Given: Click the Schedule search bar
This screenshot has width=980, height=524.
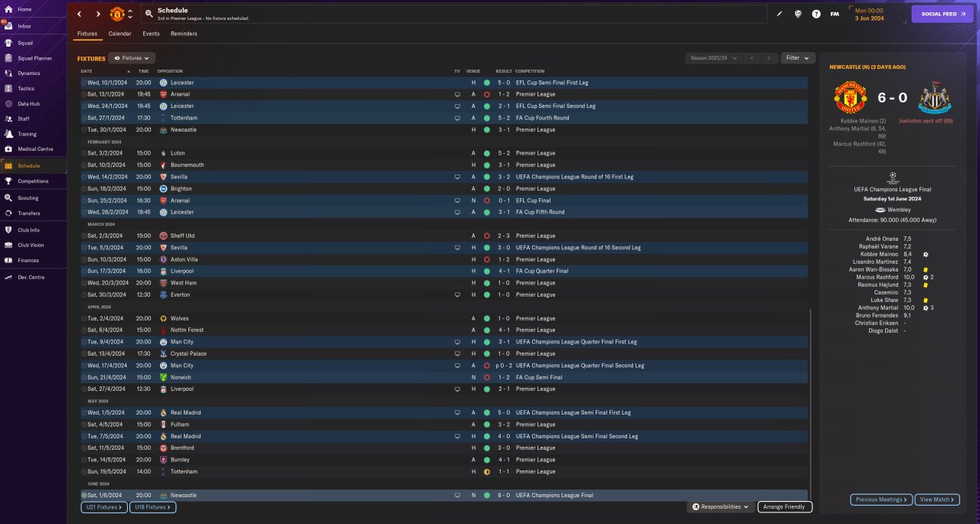Looking at the screenshot, I should [x=454, y=14].
